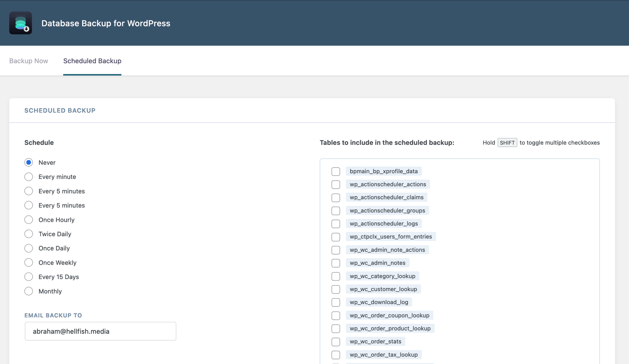The image size is (629, 364).
Task: Click the SCHEDULED BACKUP section heading
Action: point(60,110)
